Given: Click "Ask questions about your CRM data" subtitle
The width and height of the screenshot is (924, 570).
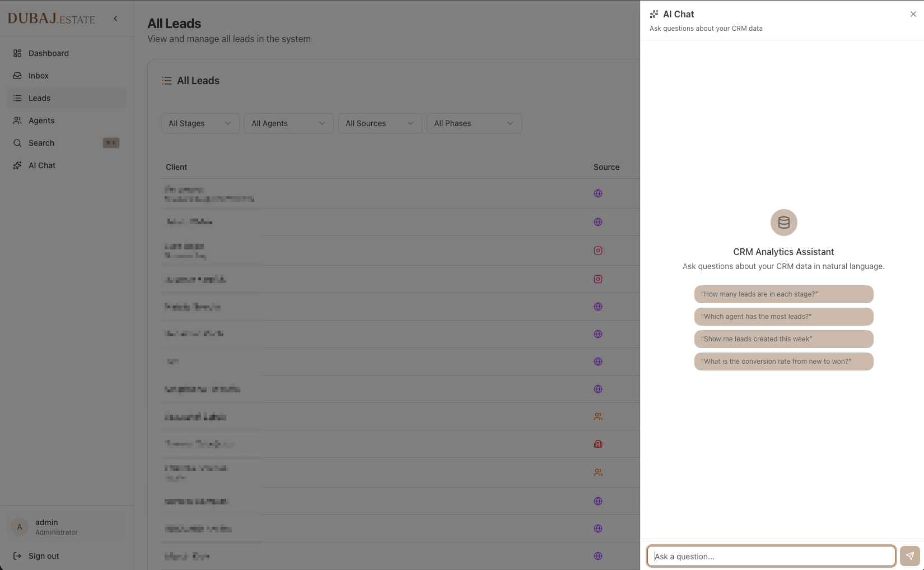Looking at the screenshot, I should click(706, 29).
